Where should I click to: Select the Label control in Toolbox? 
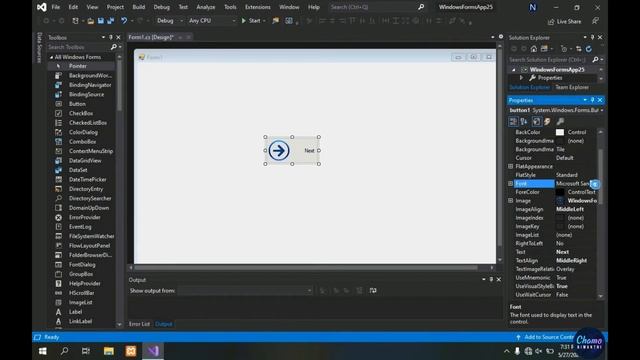click(x=76, y=312)
